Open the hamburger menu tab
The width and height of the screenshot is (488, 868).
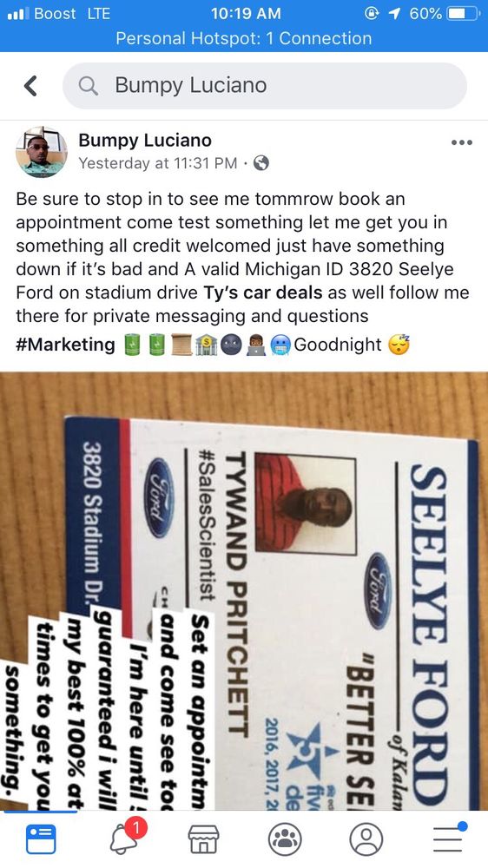point(449,837)
